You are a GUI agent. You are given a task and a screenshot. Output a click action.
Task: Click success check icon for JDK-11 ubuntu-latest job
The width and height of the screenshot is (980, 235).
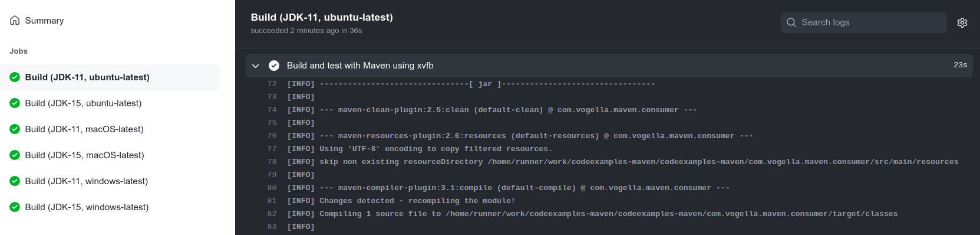click(15, 77)
